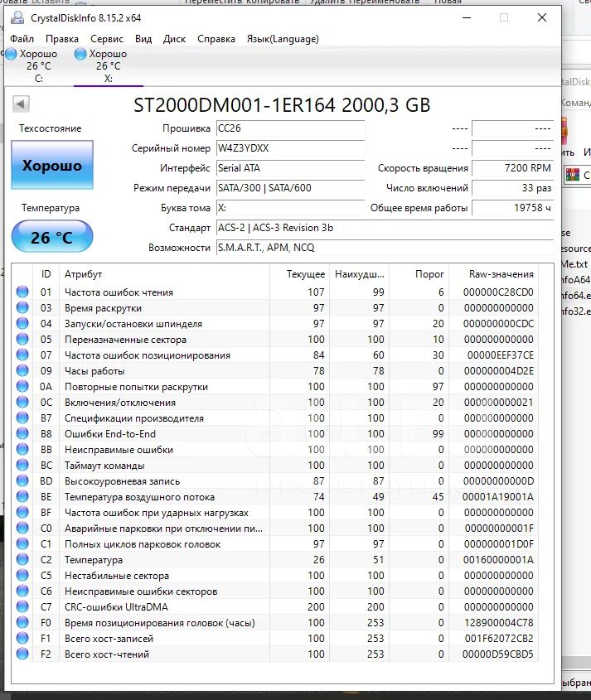
Task: Select the CRC-ошибки UltraDMA attribute text
Action: click(x=116, y=606)
